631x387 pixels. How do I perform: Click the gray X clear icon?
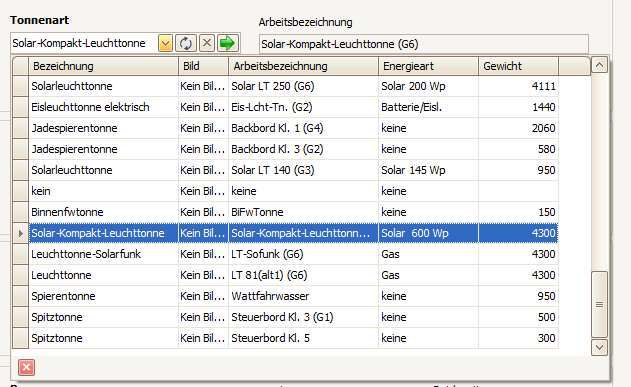pyautogui.click(x=207, y=43)
